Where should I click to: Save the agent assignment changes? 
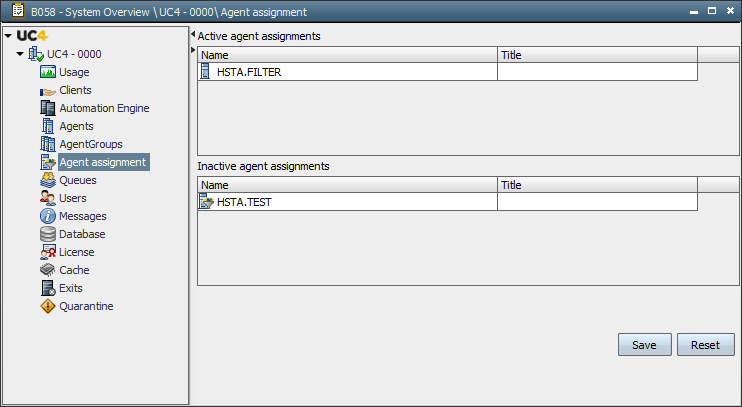click(x=645, y=345)
